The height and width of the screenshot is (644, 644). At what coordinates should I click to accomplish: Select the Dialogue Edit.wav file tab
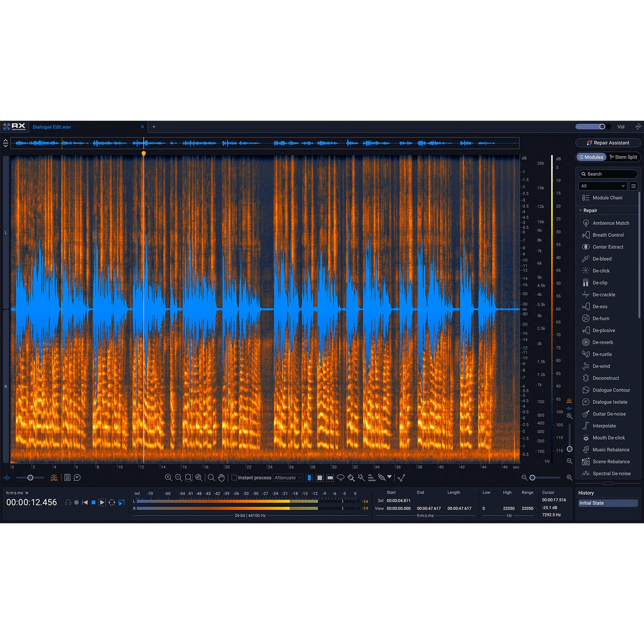(52, 127)
